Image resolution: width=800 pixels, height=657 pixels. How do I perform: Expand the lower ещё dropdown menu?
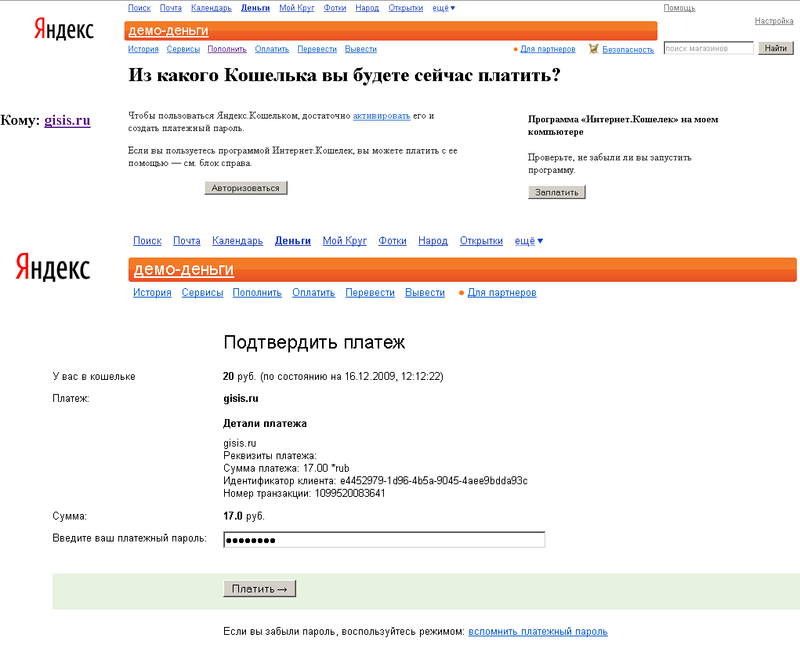pos(529,241)
